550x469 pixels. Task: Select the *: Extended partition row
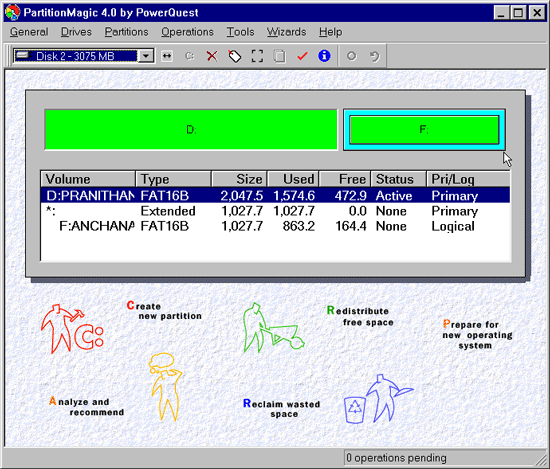[x=275, y=211]
